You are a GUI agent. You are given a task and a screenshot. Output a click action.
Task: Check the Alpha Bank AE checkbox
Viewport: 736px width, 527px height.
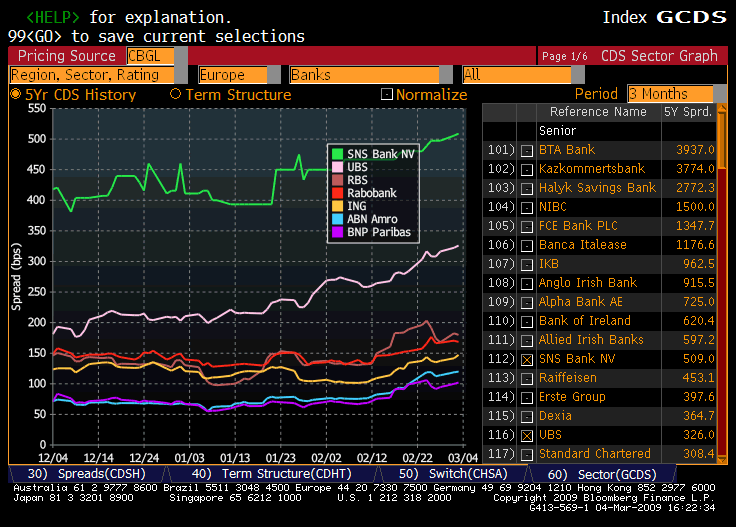527,303
